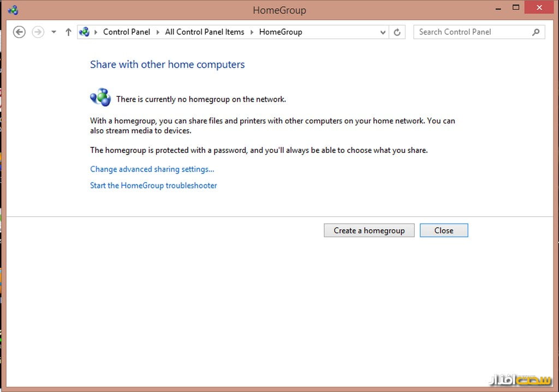Click the Forward navigation arrow
The image size is (559, 392).
coord(38,32)
